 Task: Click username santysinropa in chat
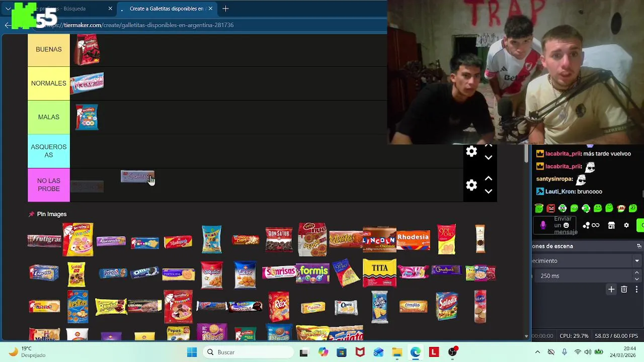[554, 179]
